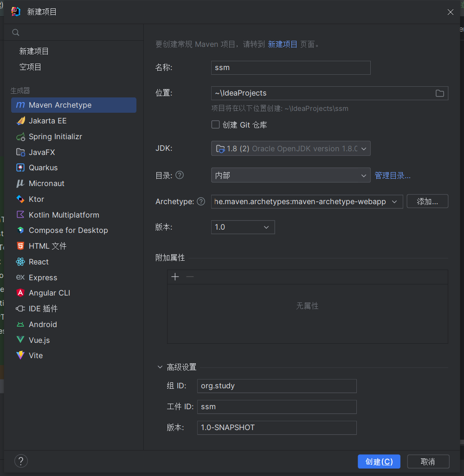Click the Angular CLI icon
This screenshot has width=464, height=476.
[x=20, y=293]
